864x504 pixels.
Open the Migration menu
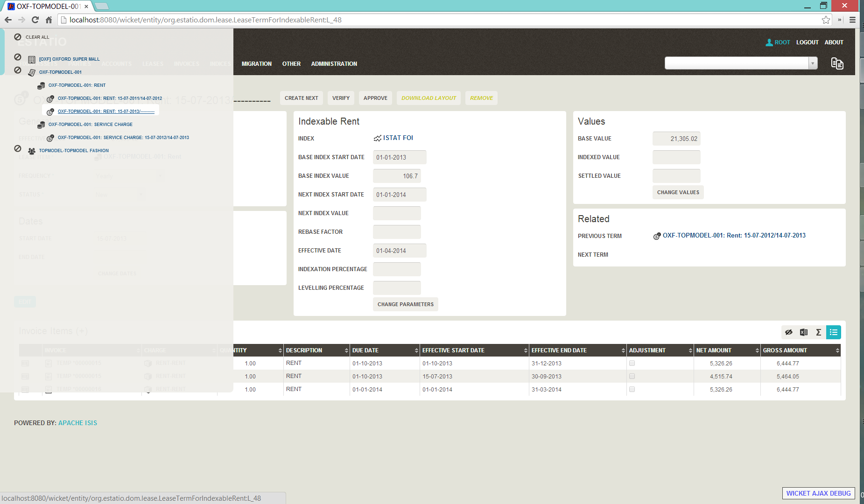point(256,64)
